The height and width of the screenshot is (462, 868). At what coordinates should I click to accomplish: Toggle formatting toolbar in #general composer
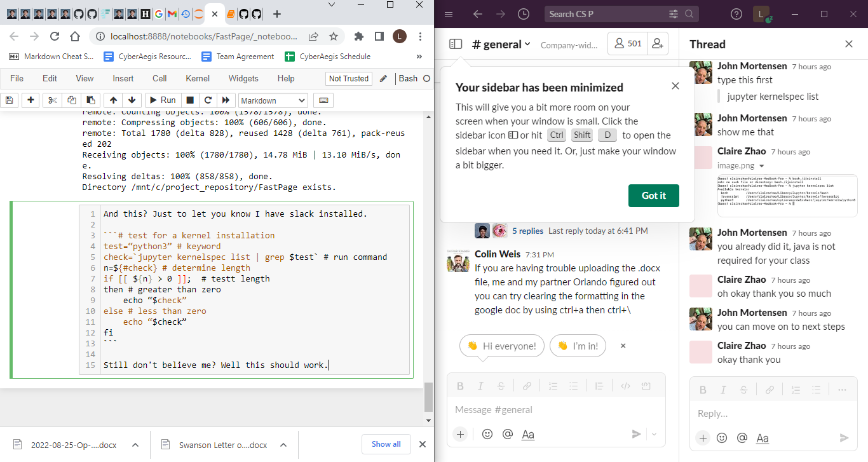point(528,435)
